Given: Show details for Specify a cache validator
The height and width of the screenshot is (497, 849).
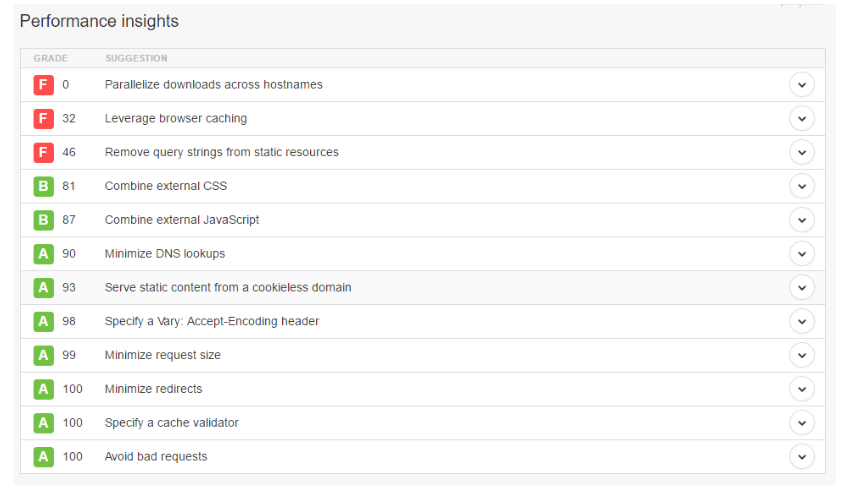Looking at the screenshot, I should coord(801,423).
